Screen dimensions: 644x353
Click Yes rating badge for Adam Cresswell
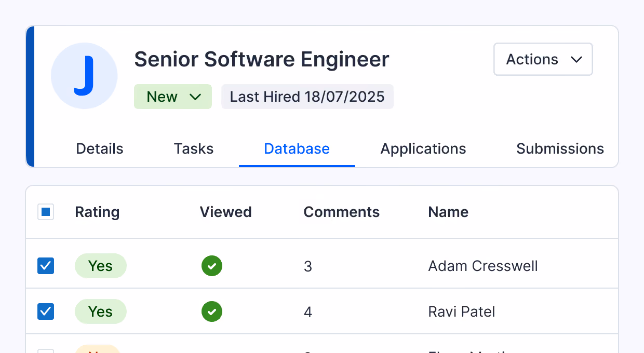pyautogui.click(x=101, y=266)
